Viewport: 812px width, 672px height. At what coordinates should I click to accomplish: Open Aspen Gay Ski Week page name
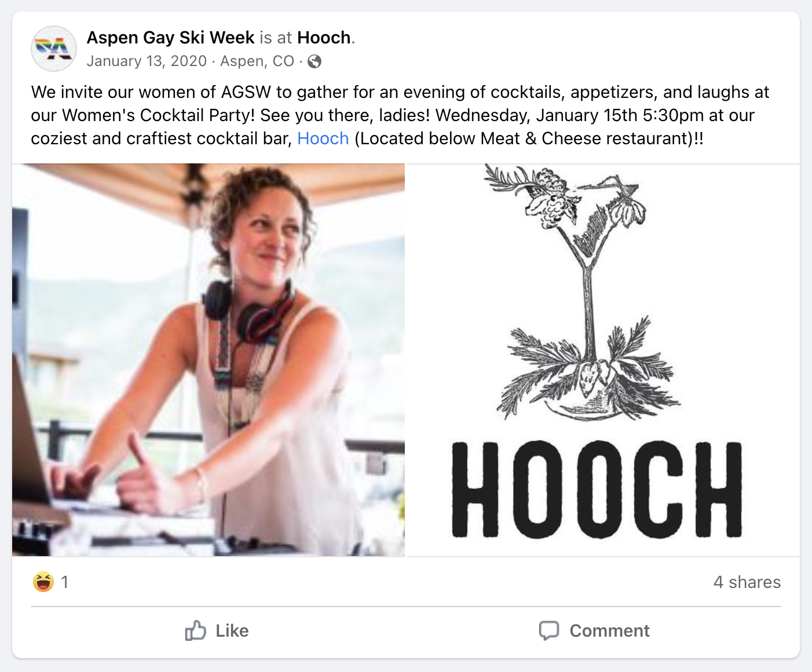coord(170,38)
